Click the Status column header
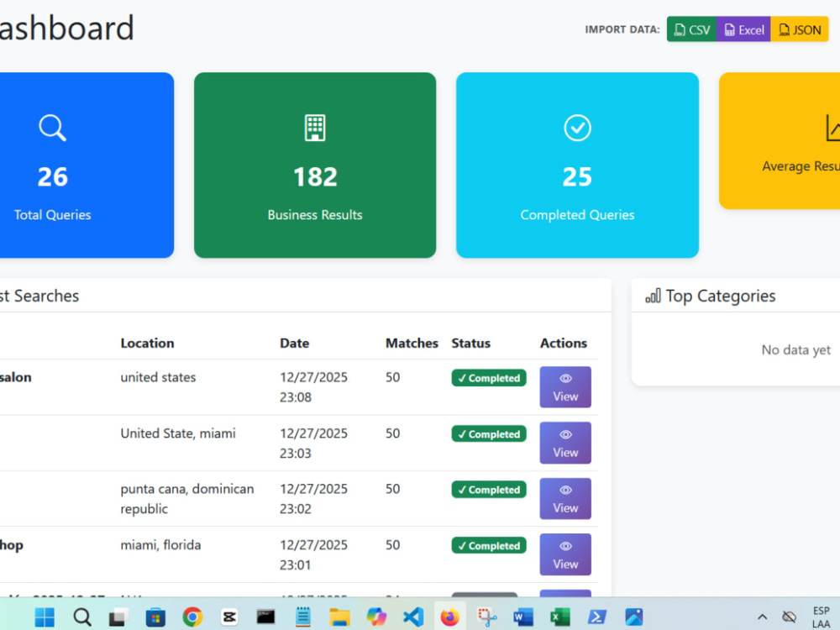 (471, 344)
